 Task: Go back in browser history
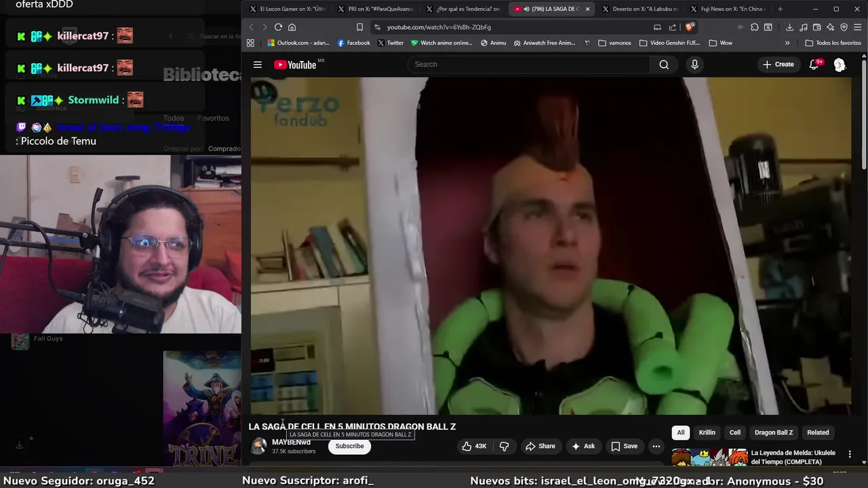tap(251, 27)
